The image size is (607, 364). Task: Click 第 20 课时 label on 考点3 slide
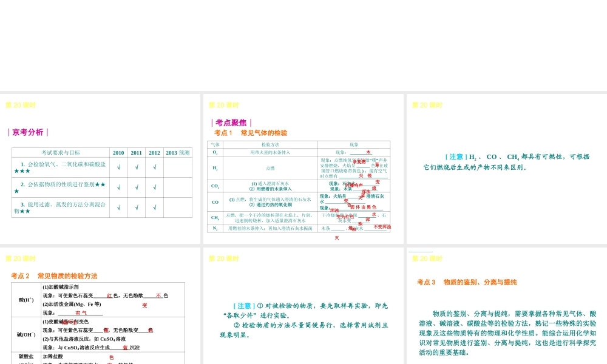pyautogui.click(x=427, y=258)
